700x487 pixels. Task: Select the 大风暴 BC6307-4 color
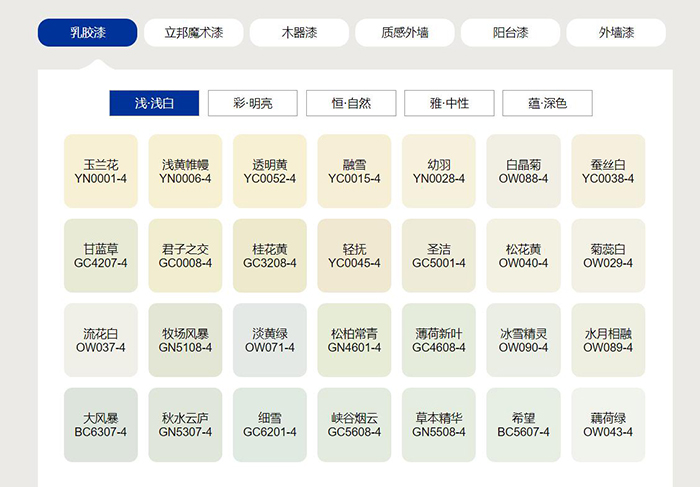click(100, 425)
